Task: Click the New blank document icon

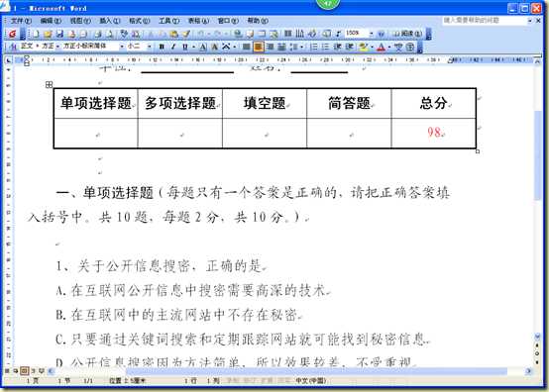Action: [x=36, y=34]
